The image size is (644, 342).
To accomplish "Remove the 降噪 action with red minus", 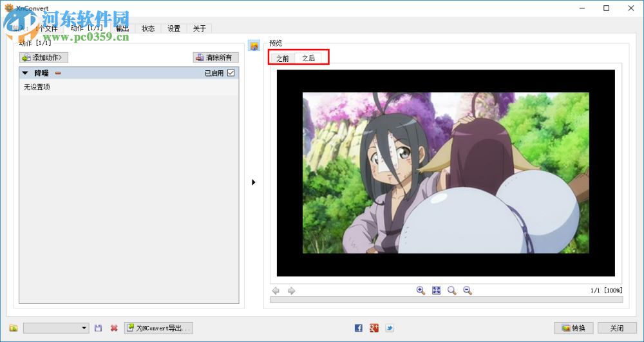I will pos(58,73).
